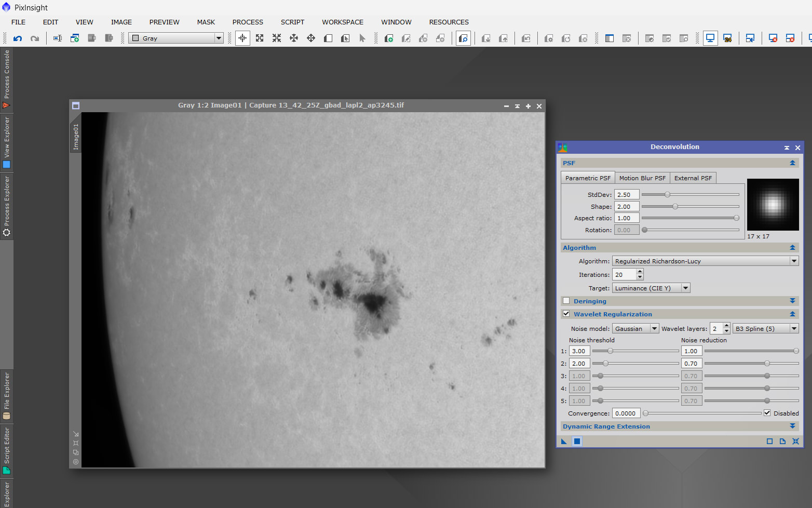The width and height of the screenshot is (812, 508).
Task: Click the Apply Global square in Deconvolution
Action: [577, 442]
